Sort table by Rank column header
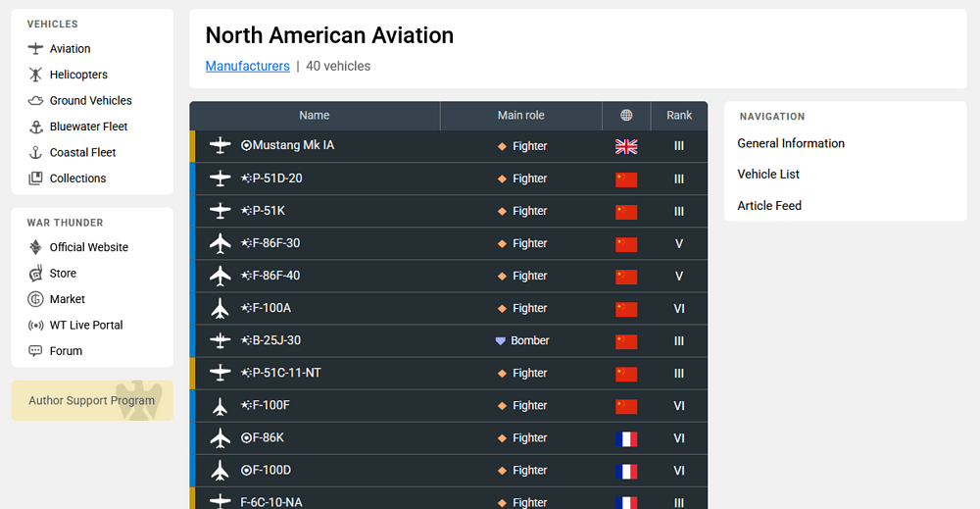The width and height of the screenshot is (980, 509). pyautogui.click(x=679, y=115)
